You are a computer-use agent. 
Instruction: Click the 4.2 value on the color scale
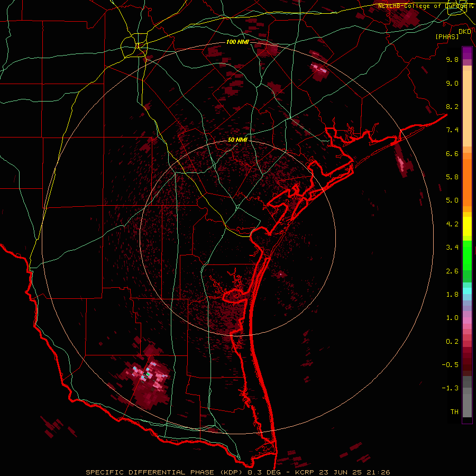click(452, 224)
